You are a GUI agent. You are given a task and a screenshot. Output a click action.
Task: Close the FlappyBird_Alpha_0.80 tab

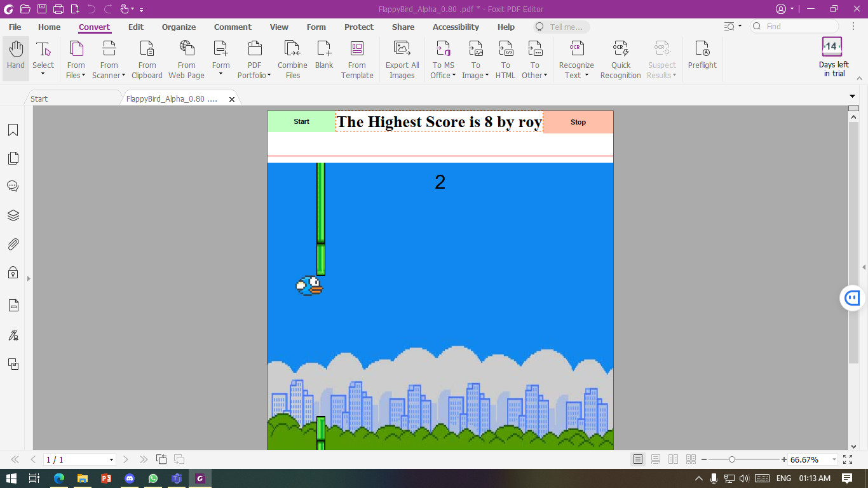tap(232, 99)
